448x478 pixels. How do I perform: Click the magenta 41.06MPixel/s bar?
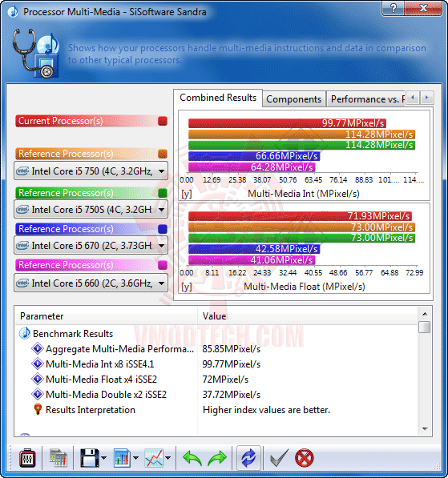pyautogui.click(x=252, y=260)
